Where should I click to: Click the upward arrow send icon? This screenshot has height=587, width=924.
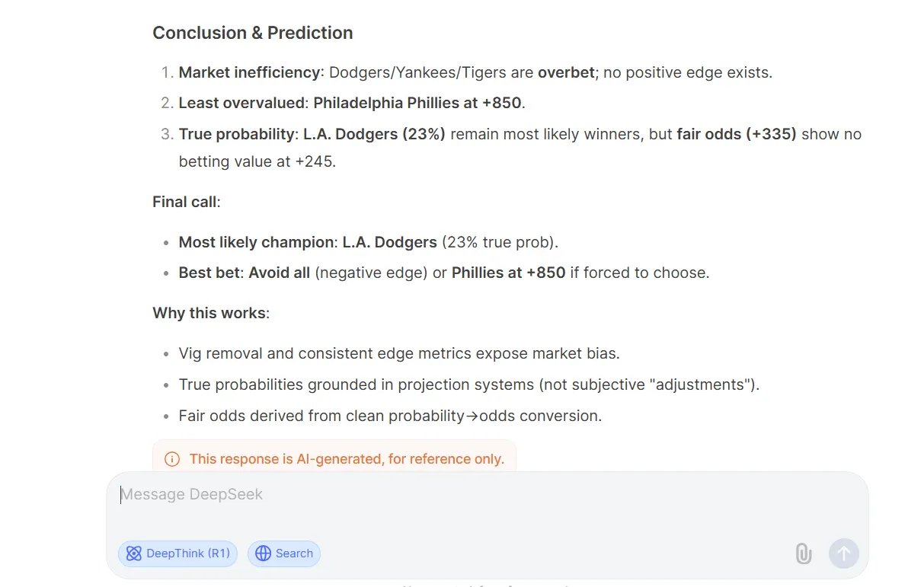click(843, 554)
